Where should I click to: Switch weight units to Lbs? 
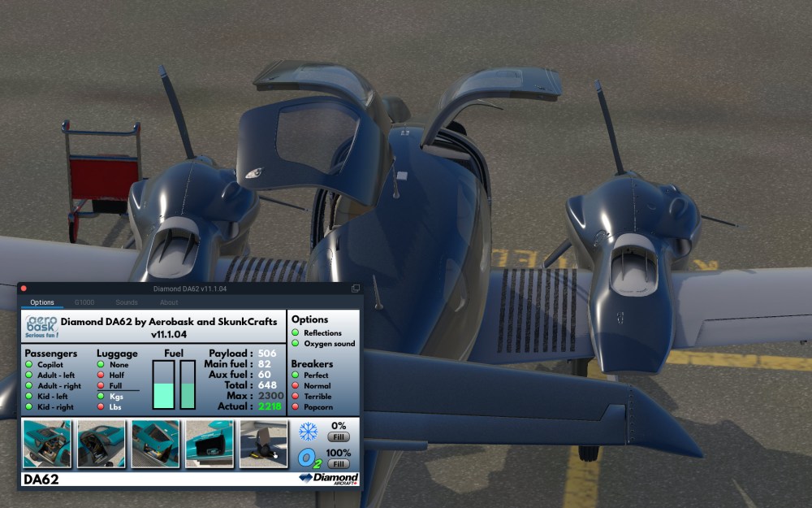pyautogui.click(x=101, y=406)
